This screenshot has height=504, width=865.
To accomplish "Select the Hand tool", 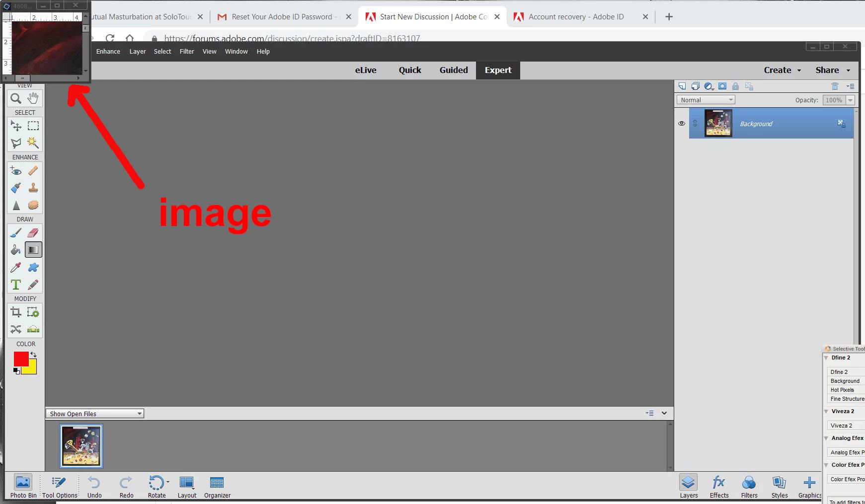I will 33,98.
